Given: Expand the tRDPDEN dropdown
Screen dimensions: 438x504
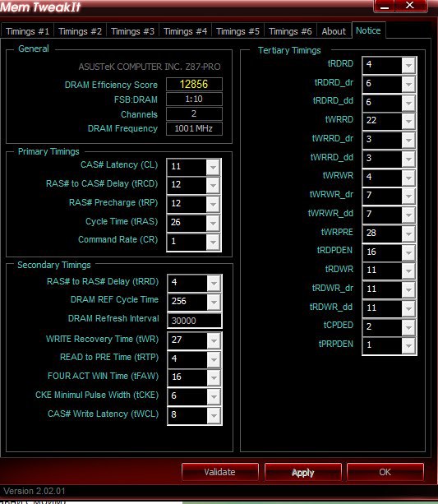Looking at the screenshot, I should pos(408,252).
